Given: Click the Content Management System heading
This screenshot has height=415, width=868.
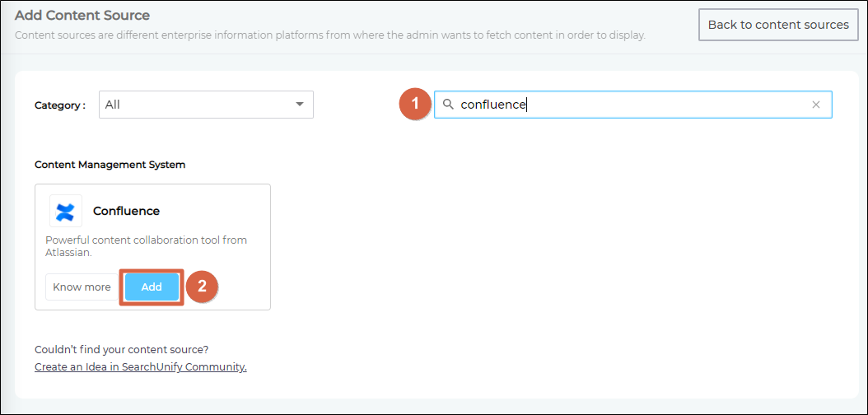Looking at the screenshot, I should (x=110, y=165).
